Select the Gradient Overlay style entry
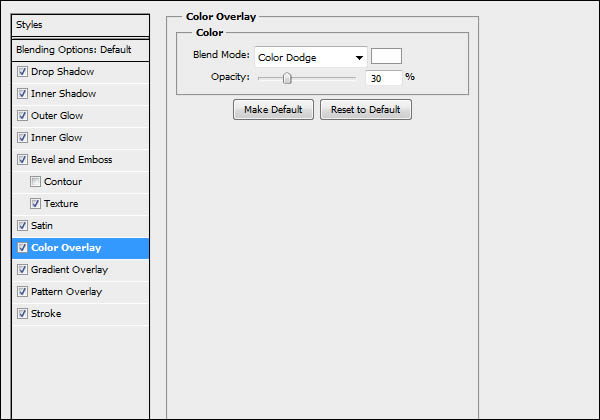The image size is (600, 420). [x=69, y=270]
